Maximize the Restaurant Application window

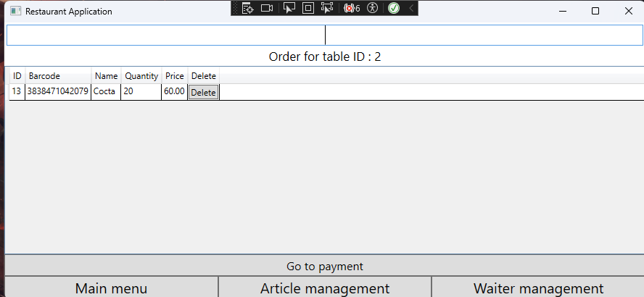pos(595,11)
